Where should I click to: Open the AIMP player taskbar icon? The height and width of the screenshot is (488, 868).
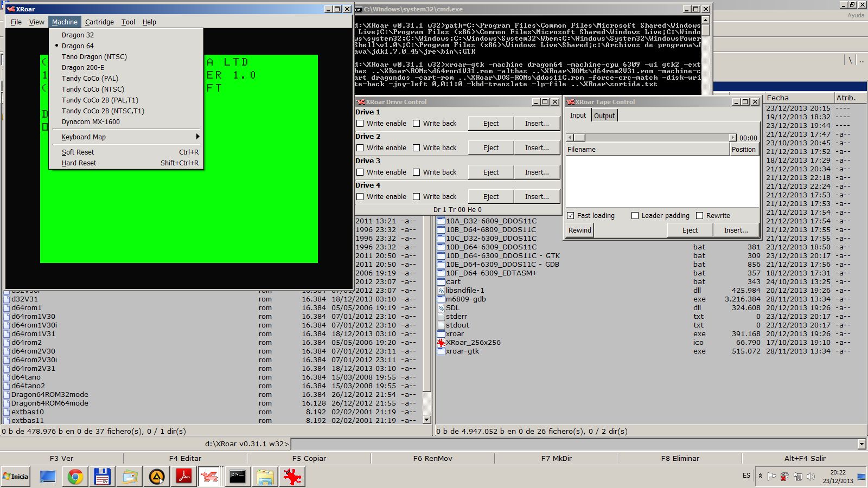(x=157, y=477)
